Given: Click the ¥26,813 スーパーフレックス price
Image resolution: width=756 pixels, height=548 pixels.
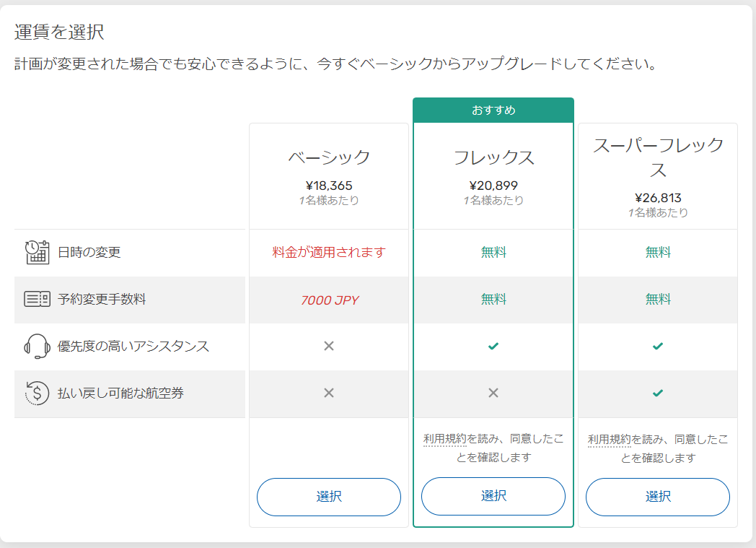Looking at the screenshot, I should click(658, 198).
